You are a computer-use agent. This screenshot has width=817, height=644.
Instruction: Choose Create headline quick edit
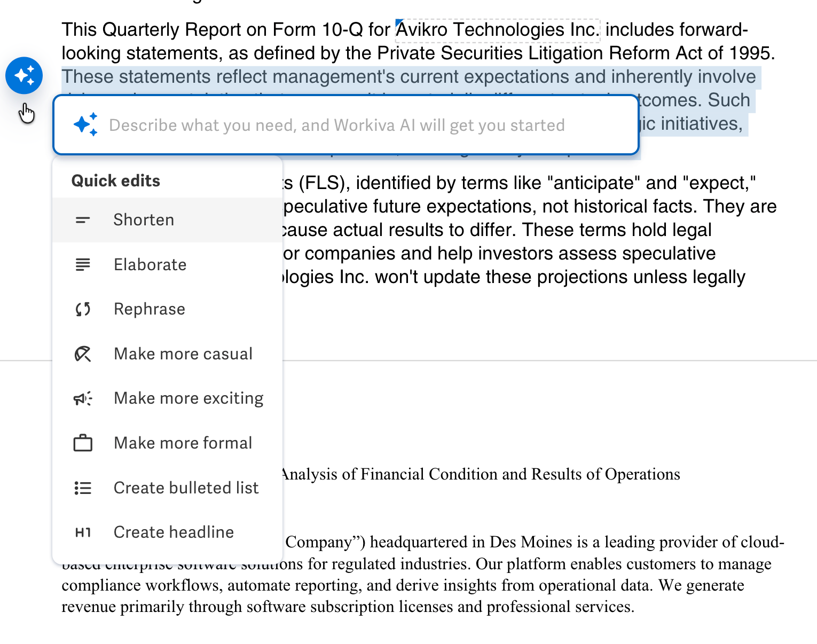[168, 532]
